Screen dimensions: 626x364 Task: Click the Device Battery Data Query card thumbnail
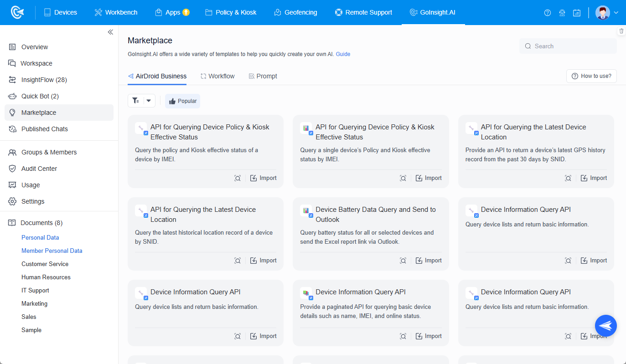306,211
